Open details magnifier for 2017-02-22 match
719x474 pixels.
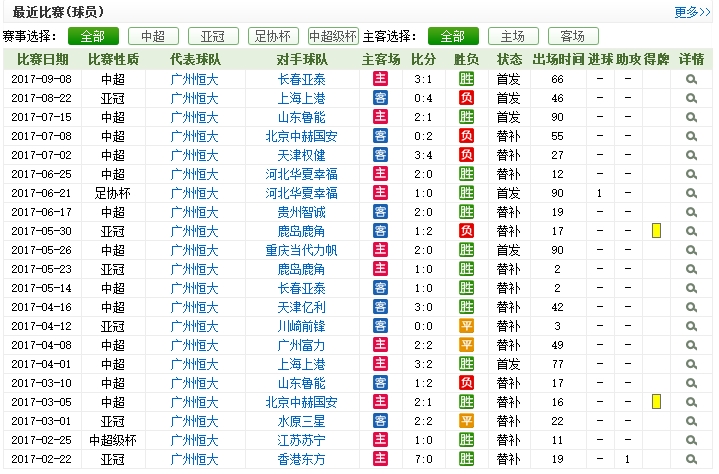tap(691, 459)
